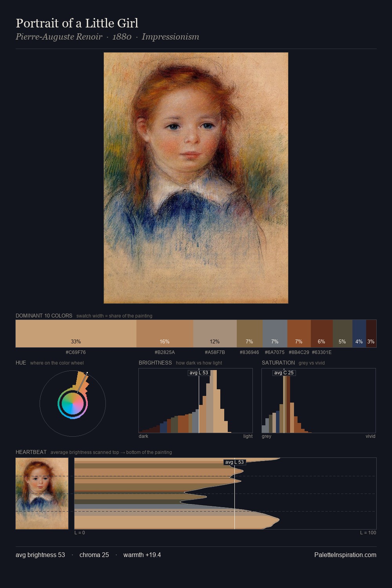Click the hex code #63301E
The image size is (392, 588).
tap(322, 352)
